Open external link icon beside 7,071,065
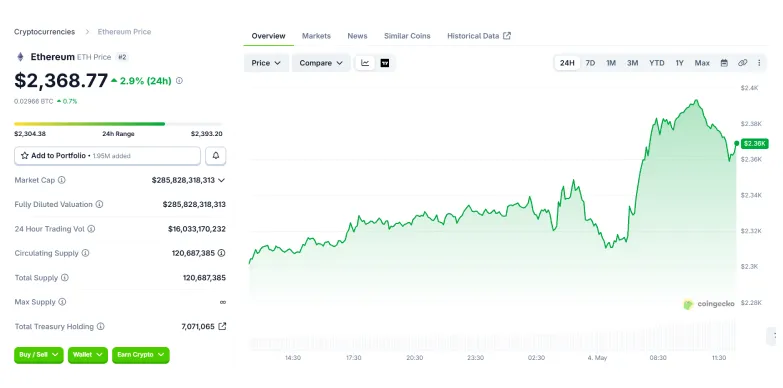The image size is (783, 388). point(222,327)
